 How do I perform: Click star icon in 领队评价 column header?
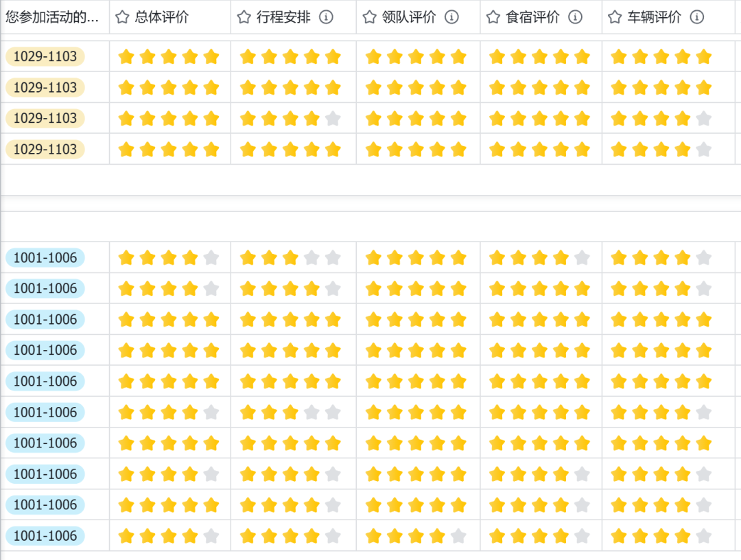tap(370, 17)
